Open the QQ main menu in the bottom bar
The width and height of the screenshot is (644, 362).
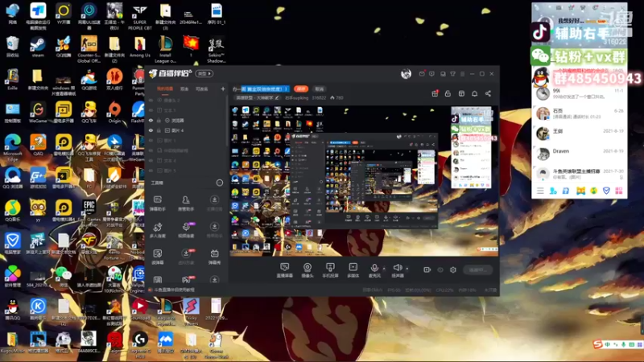point(540,191)
